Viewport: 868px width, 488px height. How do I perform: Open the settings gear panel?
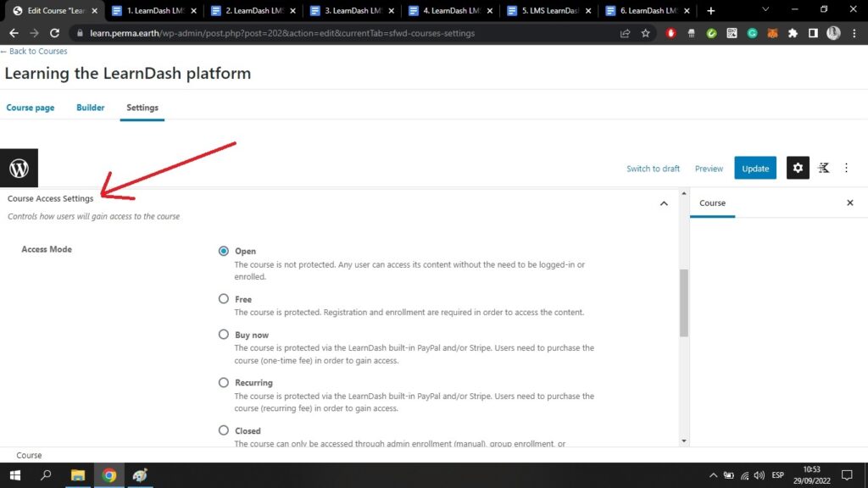[x=797, y=168]
